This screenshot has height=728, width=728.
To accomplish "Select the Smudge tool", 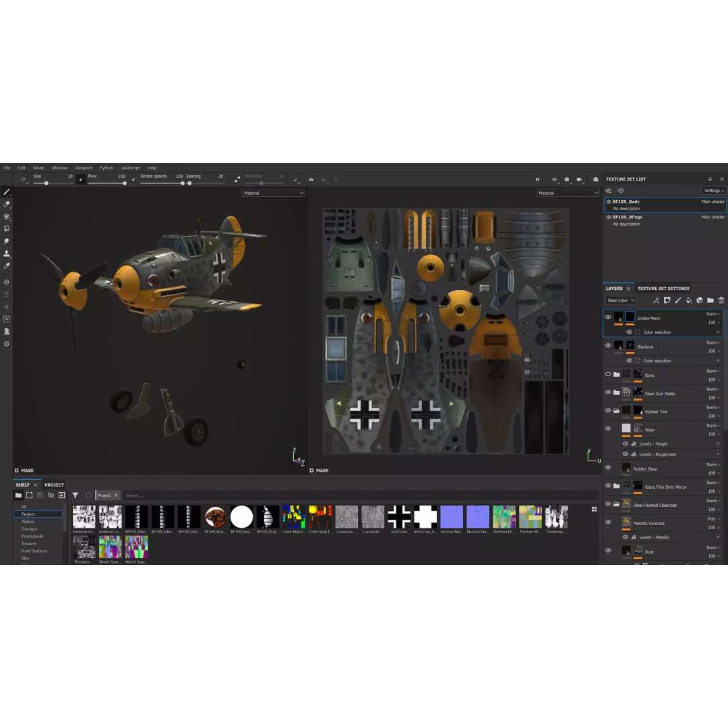I will [x=7, y=241].
